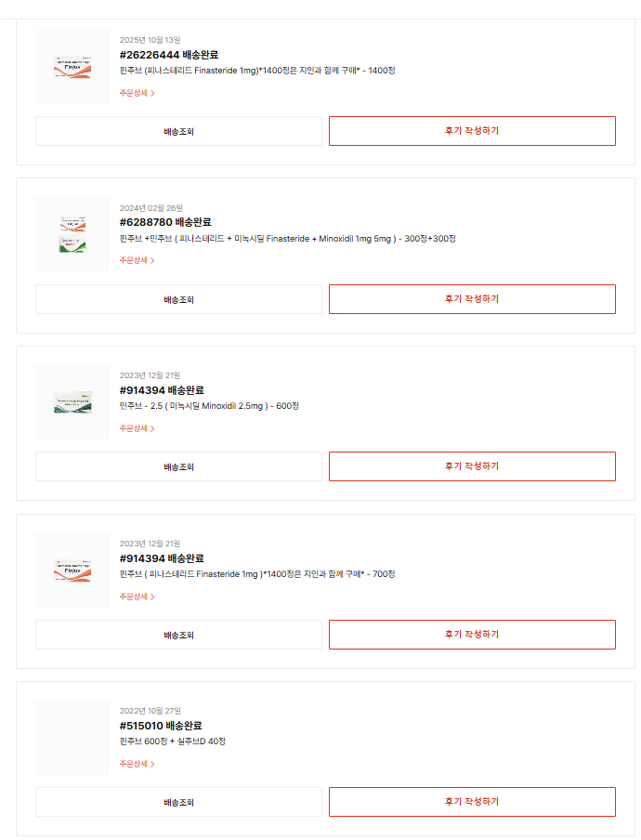641x840 pixels.
Task: Track delivery of the Finasteride 700정 order
Action: [178, 635]
